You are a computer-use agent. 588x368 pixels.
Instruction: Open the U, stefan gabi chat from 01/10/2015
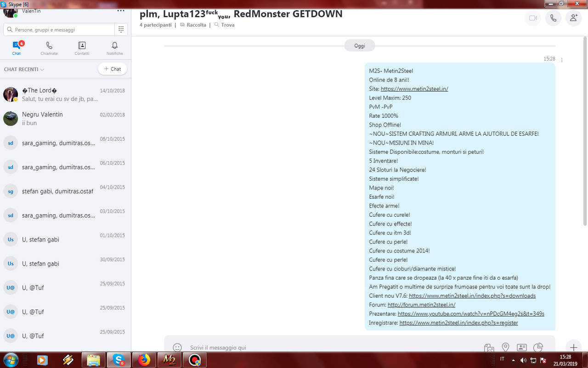pos(65,239)
